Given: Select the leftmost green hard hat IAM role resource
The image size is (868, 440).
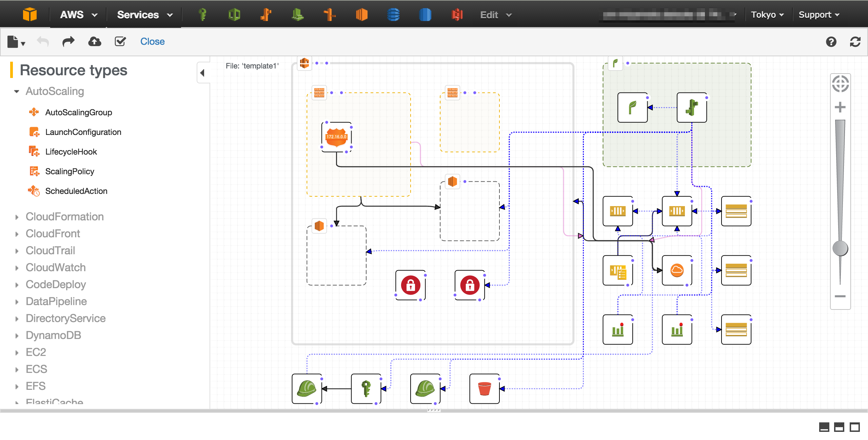Looking at the screenshot, I should point(307,389).
